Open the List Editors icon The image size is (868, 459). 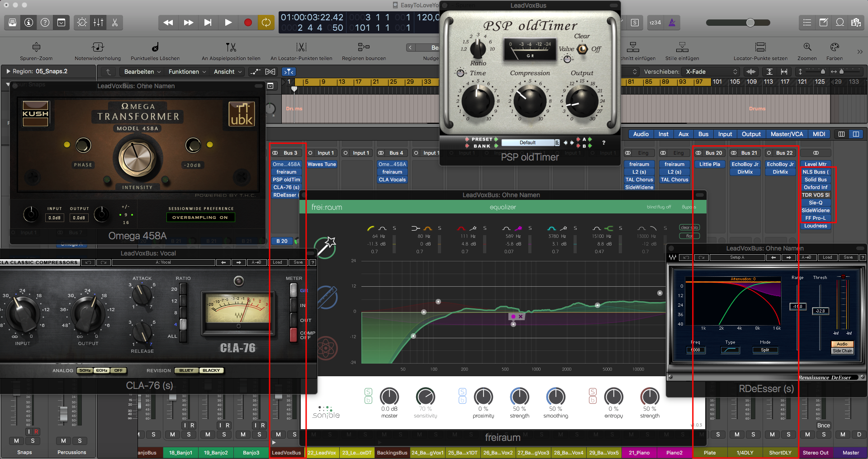pyautogui.click(x=807, y=23)
